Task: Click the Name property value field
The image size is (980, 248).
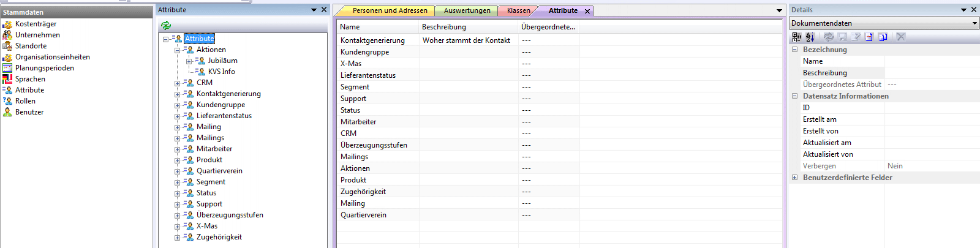Action: pyautogui.click(x=931, y=61)
